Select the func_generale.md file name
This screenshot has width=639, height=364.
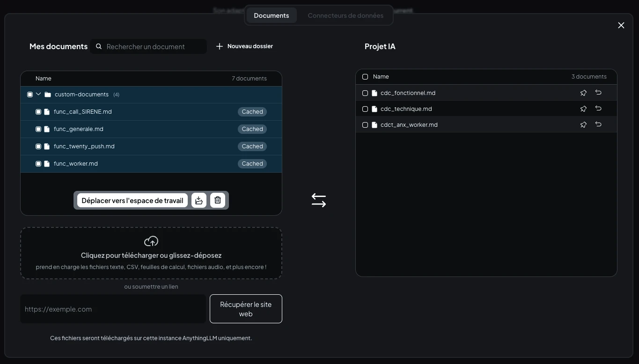point(79,129)
